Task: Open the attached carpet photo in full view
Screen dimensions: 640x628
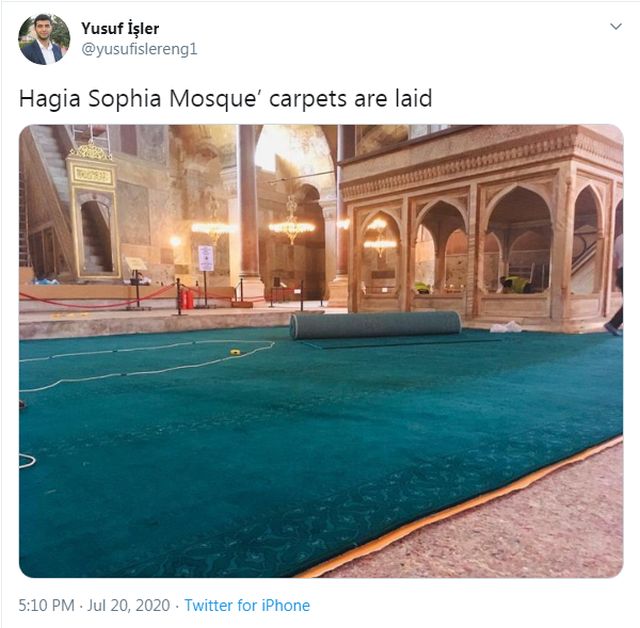Action: pos(321,351)
